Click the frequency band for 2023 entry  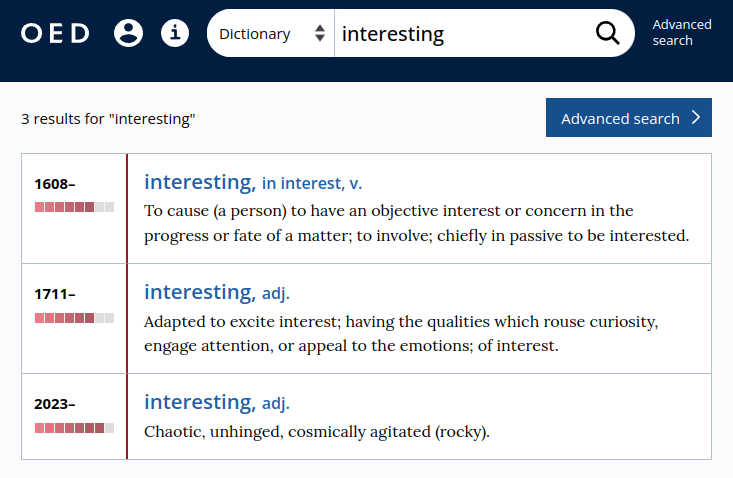(74, 428)
